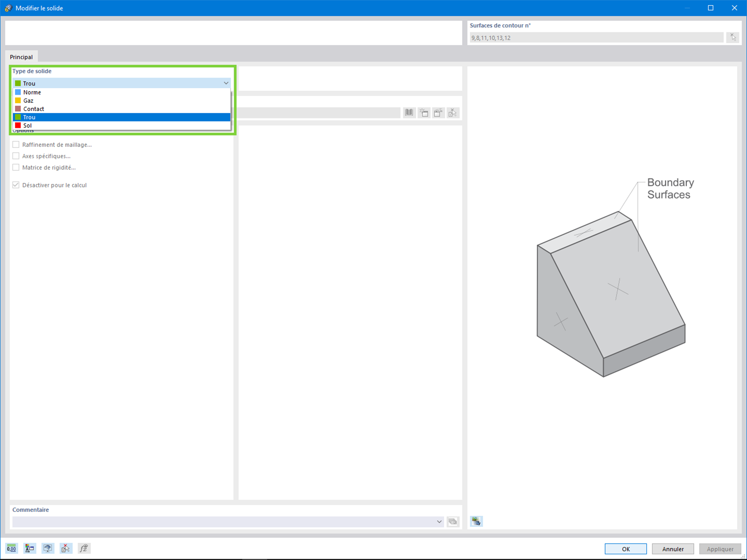Toggle Axes spécifiques checkbox
747x560 pixels.
pyautogui.click(x=16, y=156)
